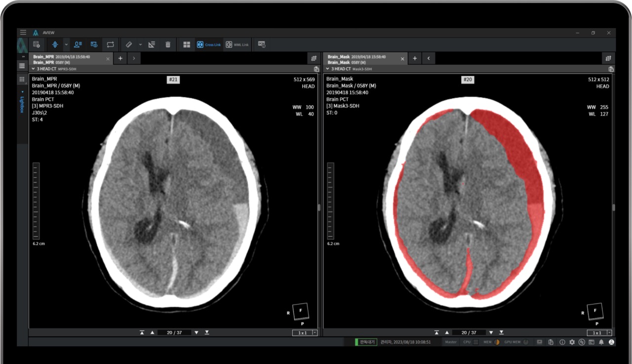Image resolution: width=632 pixels, height=364 pixels.
Task: Toggle the WWL Link option
Action: (x=237, y=44)
